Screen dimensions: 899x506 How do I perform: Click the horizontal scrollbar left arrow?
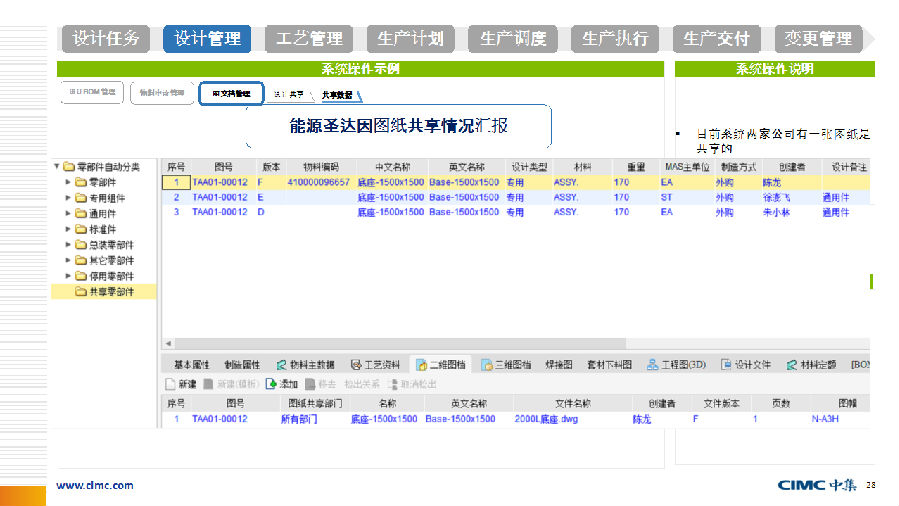[168, 343]
